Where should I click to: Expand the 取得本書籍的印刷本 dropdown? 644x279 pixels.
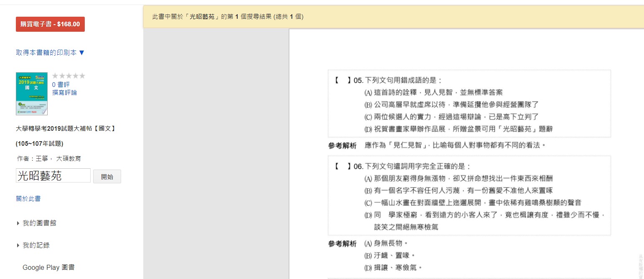[50, 53]
